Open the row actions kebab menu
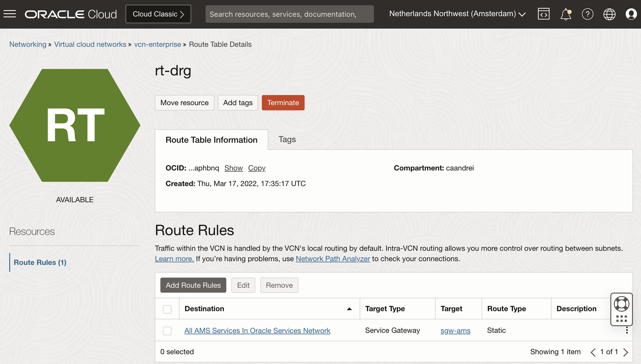 click(627, 330)
